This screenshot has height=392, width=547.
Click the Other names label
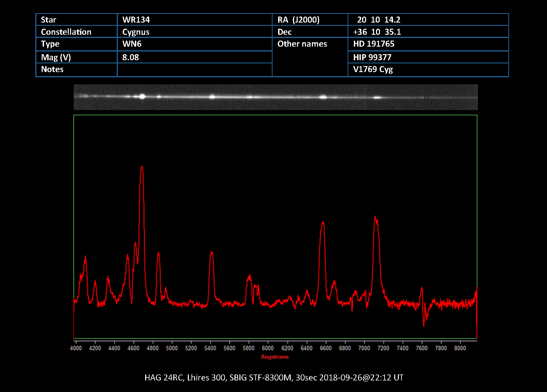click(302, 44)
